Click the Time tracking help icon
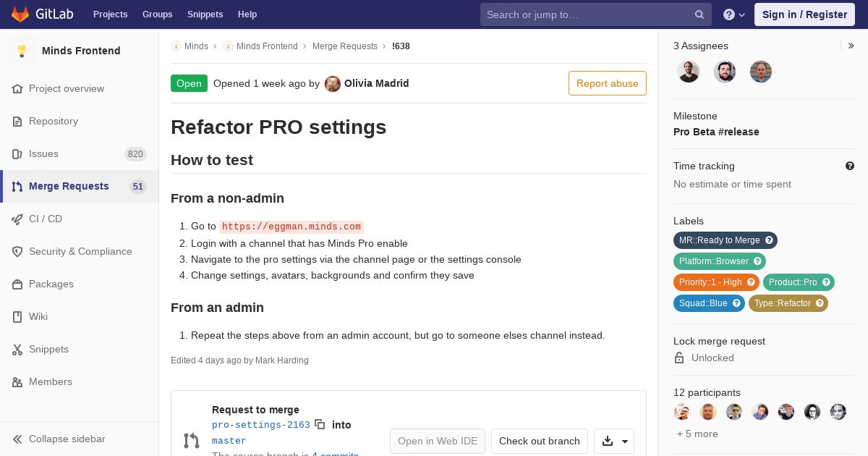This screenshot has width=868, height=456. click(850, 166)
